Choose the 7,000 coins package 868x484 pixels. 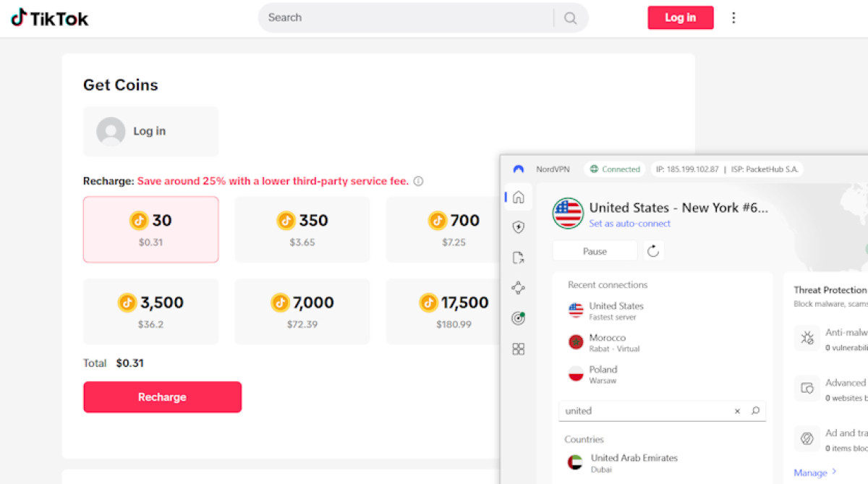coord(302,312)
